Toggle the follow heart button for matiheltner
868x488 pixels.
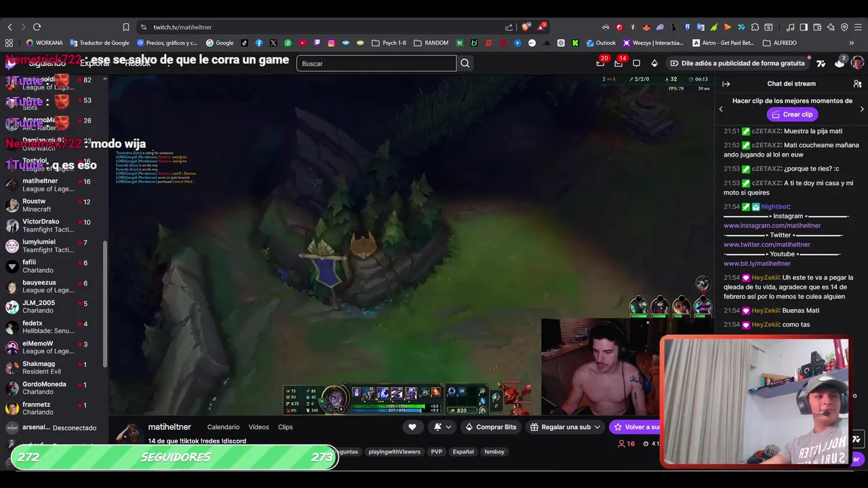coord(412,427)
